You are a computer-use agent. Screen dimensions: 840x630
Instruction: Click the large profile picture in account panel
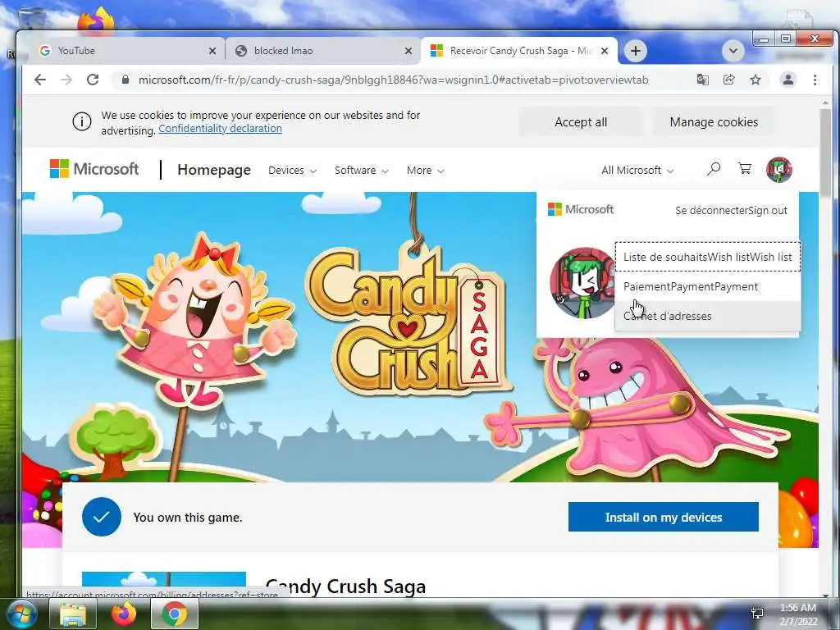tap(583, 283)
